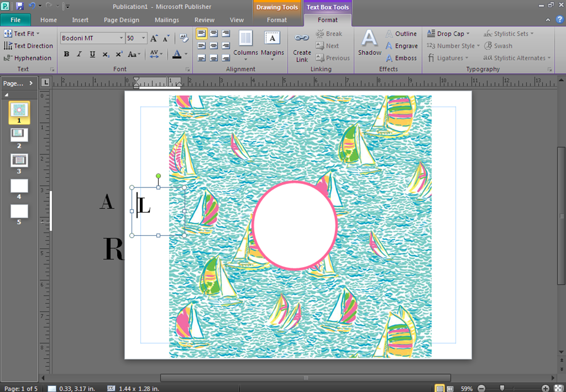The width and height of the screenshot is (566, 392).
Task: Click the Hyphenation button
Action: 27,58
